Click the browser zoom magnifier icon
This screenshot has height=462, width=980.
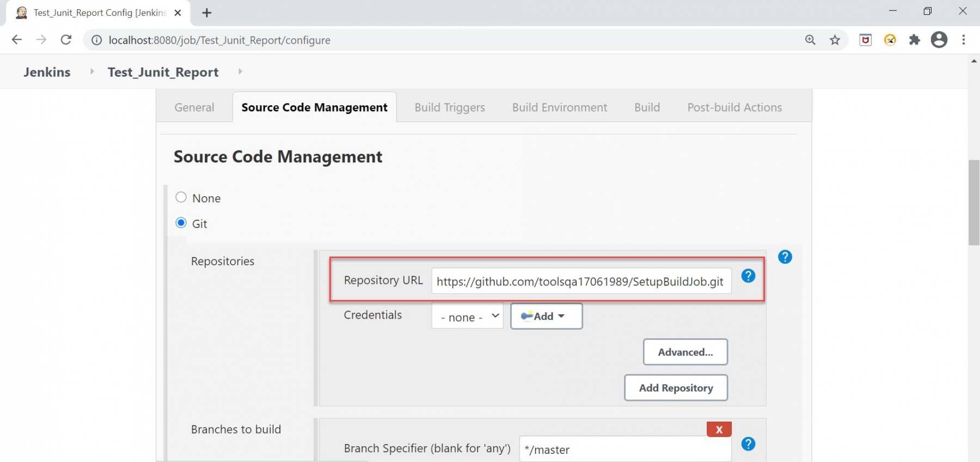click(x=810, y=40)
